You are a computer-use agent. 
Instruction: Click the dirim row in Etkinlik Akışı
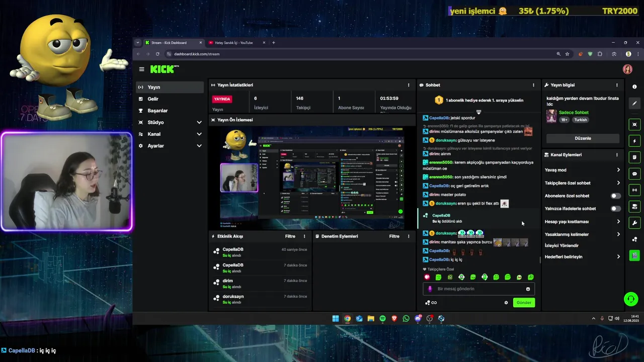tap(261, 284)
